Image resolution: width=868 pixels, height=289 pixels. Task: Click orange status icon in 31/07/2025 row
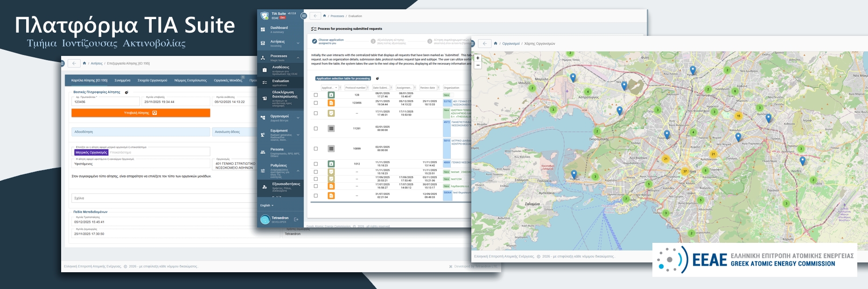click(x=331, y=196)
